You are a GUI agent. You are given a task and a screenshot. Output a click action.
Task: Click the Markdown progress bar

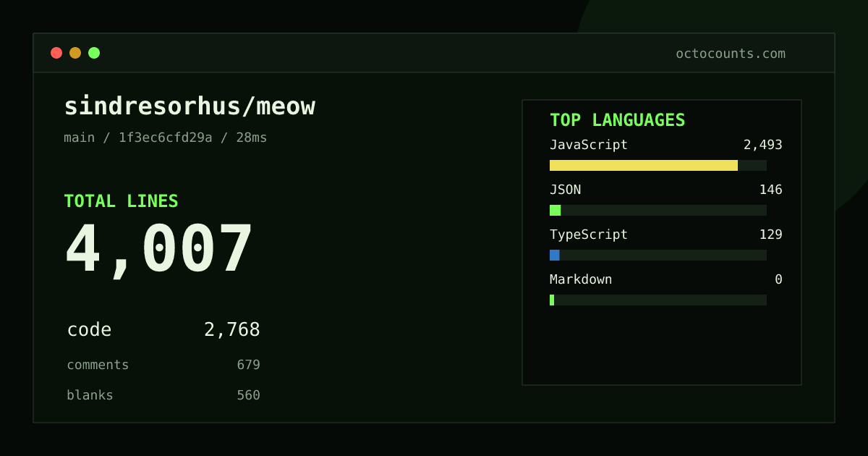click(x=658, y=300)
